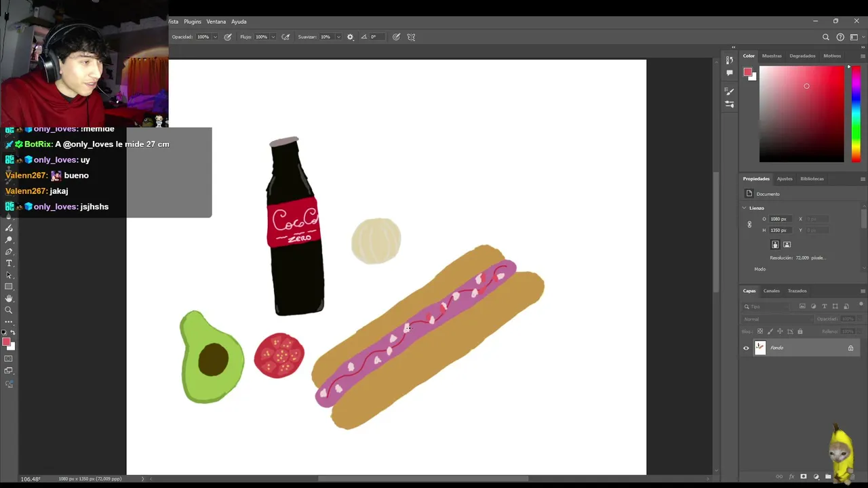Screen dimensions: 868x488
Task: Select the Pen tool
Action: point(9,251)
